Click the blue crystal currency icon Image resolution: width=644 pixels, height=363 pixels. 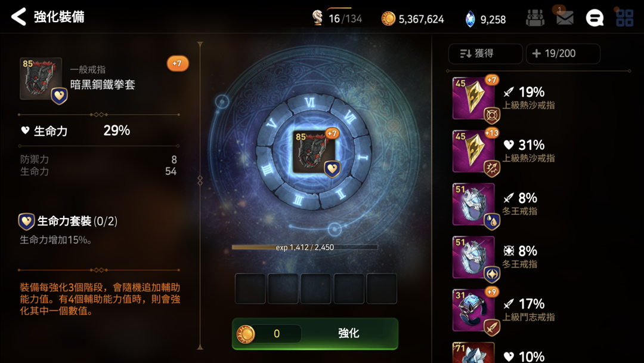pyautogui.click(x=470, y=19)
